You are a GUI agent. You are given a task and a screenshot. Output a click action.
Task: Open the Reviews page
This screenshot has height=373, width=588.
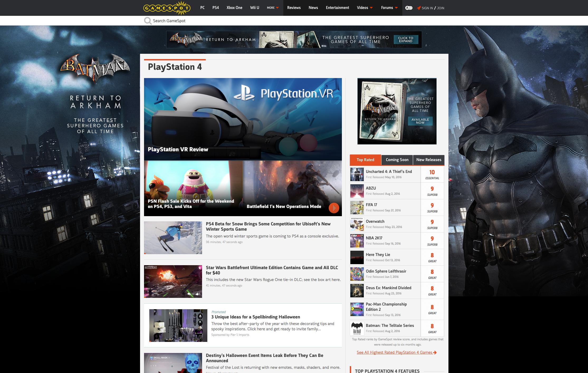[294, 8]
